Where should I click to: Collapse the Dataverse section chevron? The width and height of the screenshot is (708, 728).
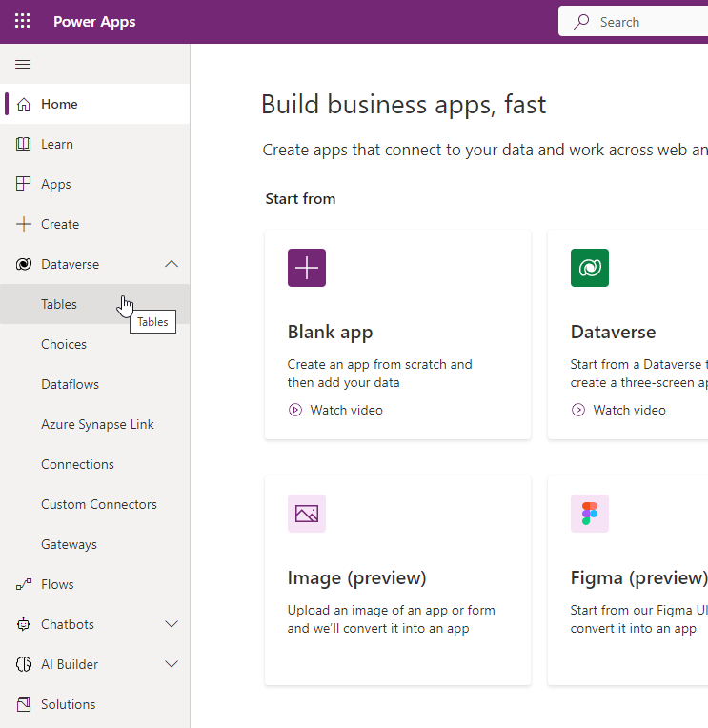172,264
